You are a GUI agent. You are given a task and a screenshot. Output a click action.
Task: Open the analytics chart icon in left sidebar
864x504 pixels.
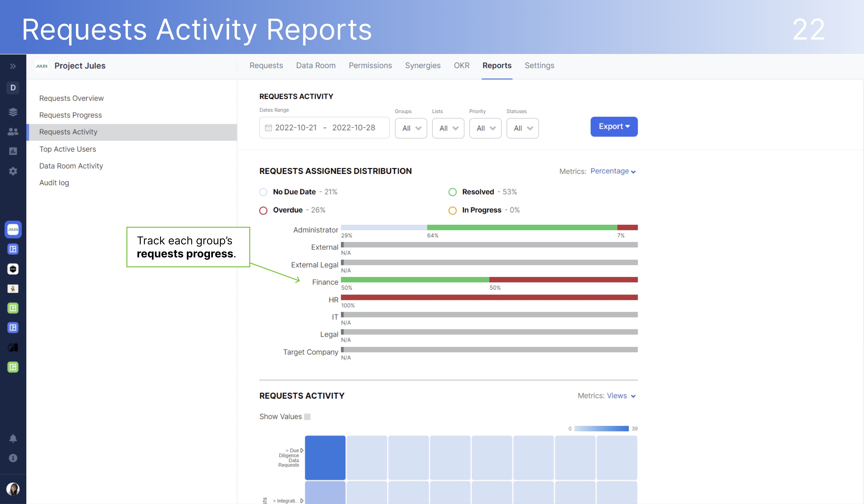click(13, 151)
